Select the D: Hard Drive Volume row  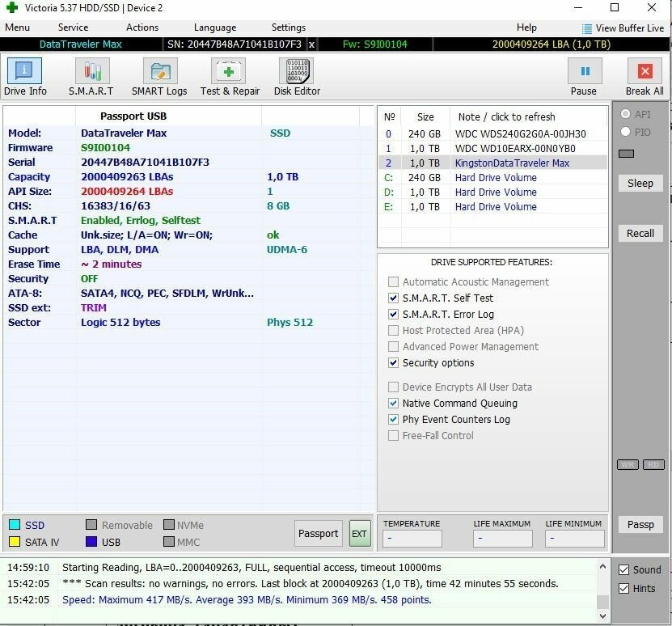(492, 192)
